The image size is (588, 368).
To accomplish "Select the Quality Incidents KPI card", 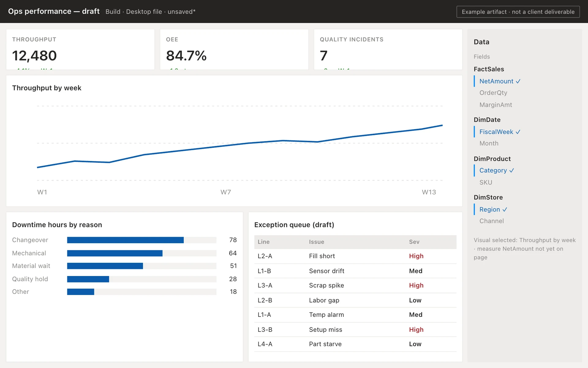I will click(x=388, y=49).
